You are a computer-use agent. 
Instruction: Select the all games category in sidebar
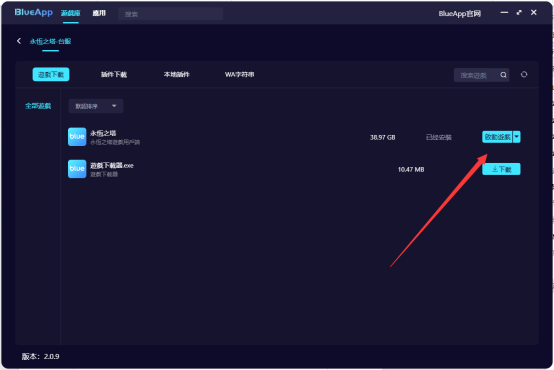click(38, 106)
